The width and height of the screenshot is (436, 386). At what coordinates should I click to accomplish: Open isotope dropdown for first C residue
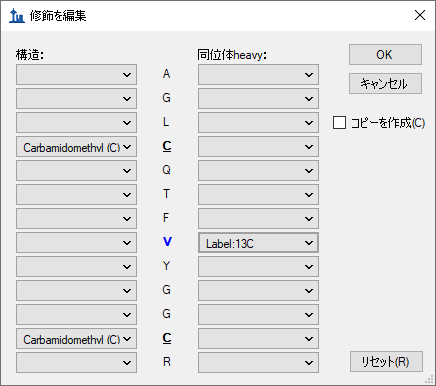(x=258, y=147)
